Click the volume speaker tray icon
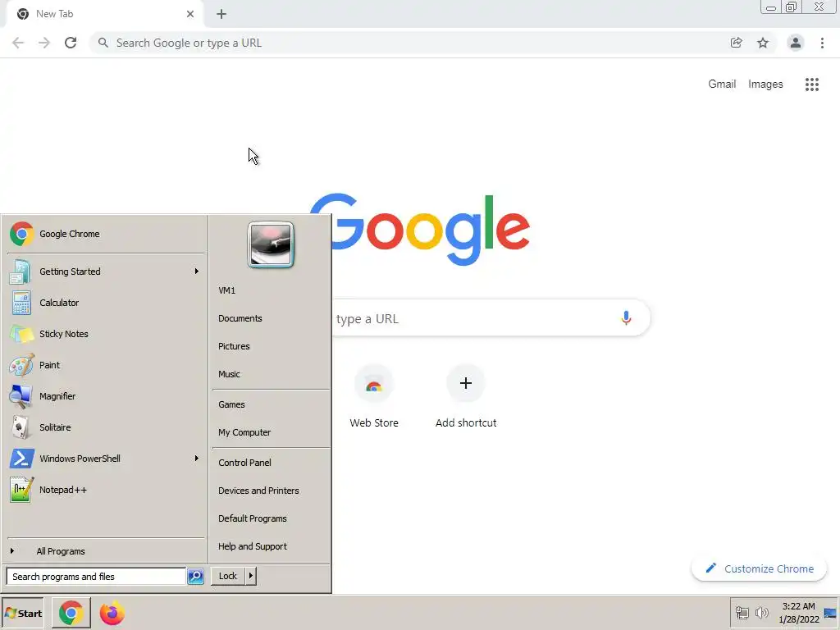This screenshot has height=630, width=840. [x=762, y=613]
